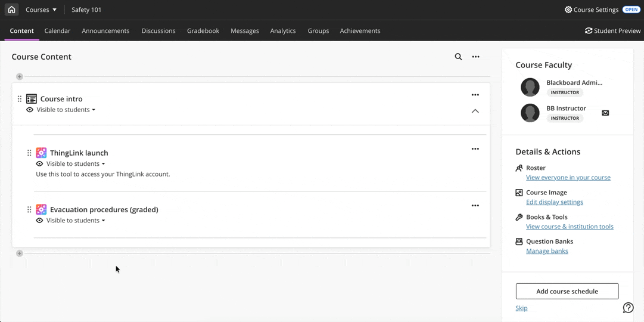Open Course intro more options menu
Viewport: 644px width, 322px height.
[475, 95]
